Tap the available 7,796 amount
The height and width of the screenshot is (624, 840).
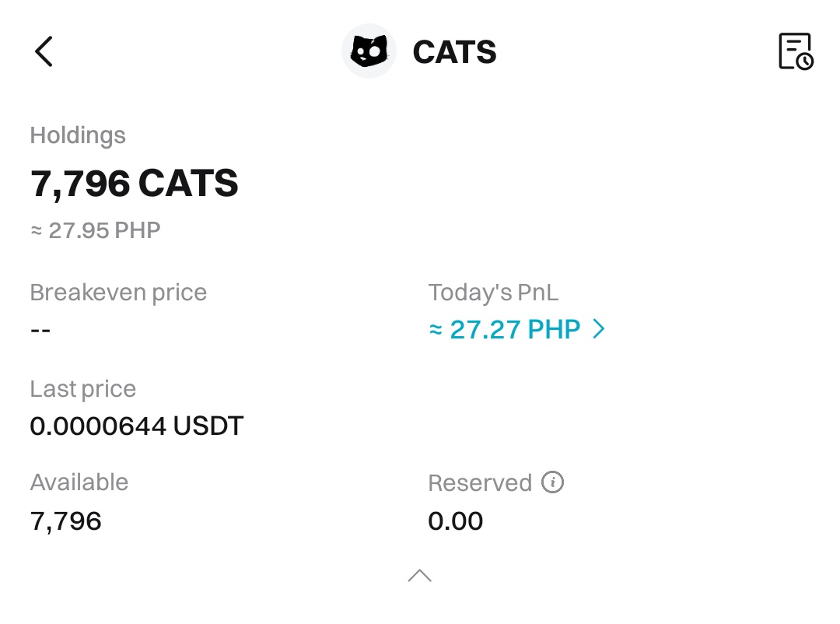pyautogui.click(x=66, y=521)
